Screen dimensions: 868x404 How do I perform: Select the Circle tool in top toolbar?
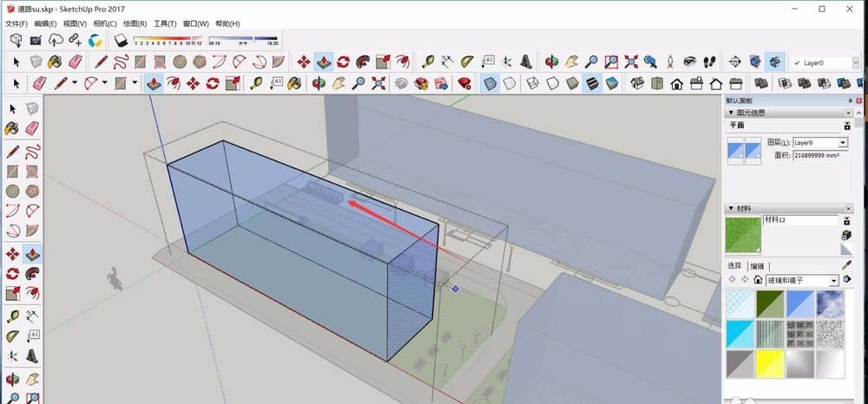[180, 62]
